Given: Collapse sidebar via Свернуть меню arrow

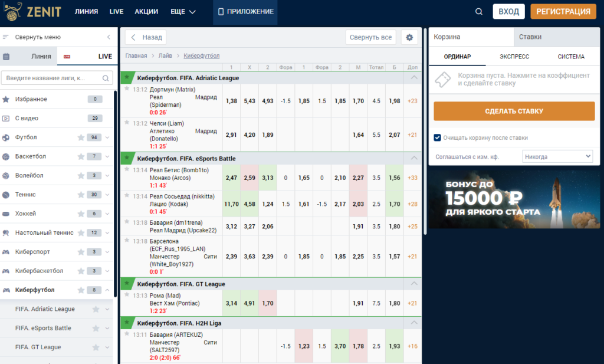Looking at the screenshot, I should point(109,37).
